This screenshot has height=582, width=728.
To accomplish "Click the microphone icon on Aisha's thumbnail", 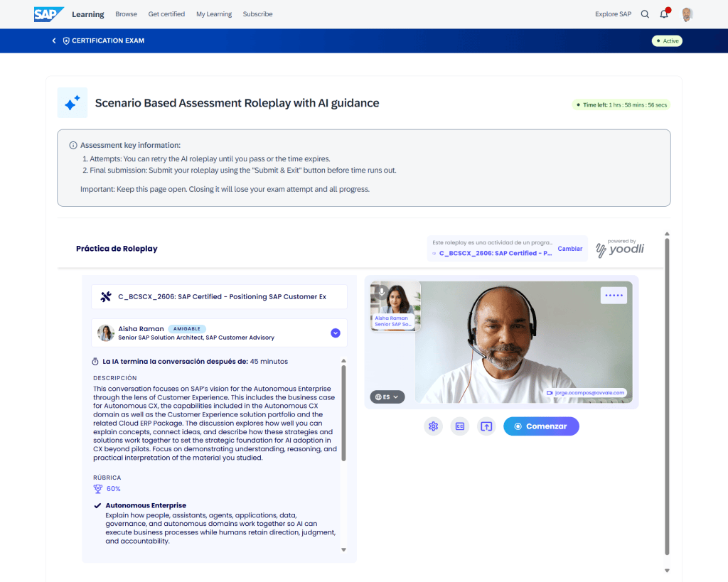I will coord(382,292).
